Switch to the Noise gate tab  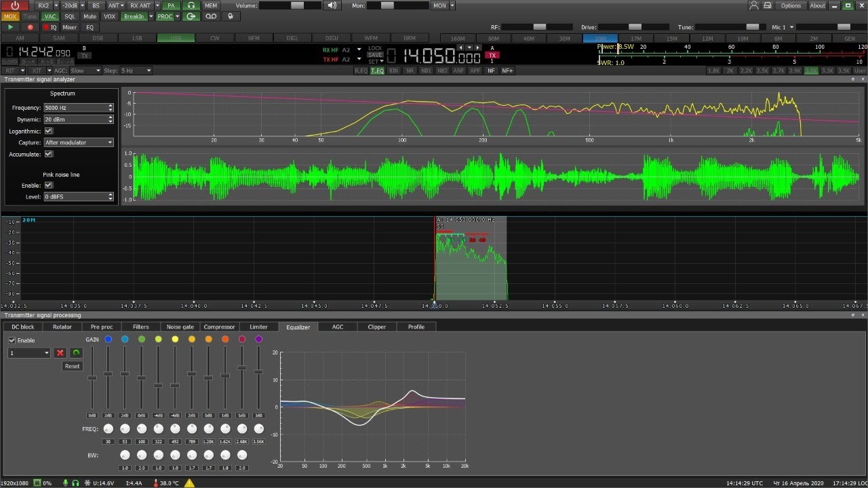[180, 327]
